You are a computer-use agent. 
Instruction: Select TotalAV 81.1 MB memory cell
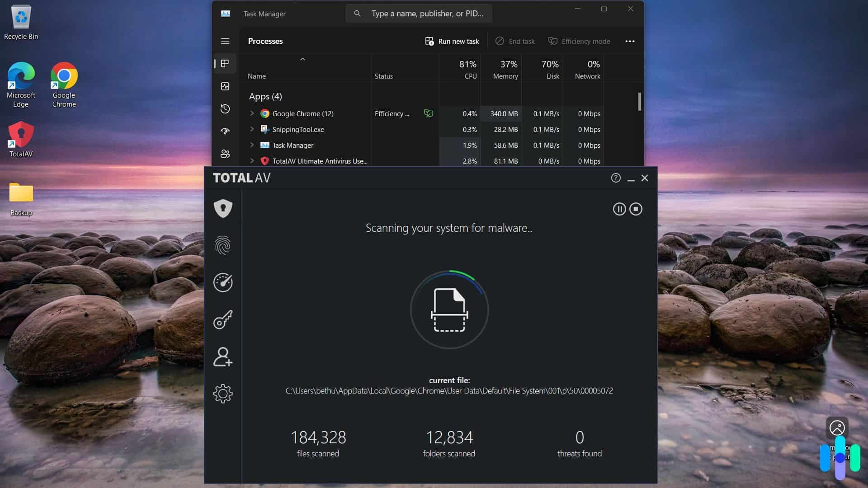pyautogui.click(x=501, y=161)
